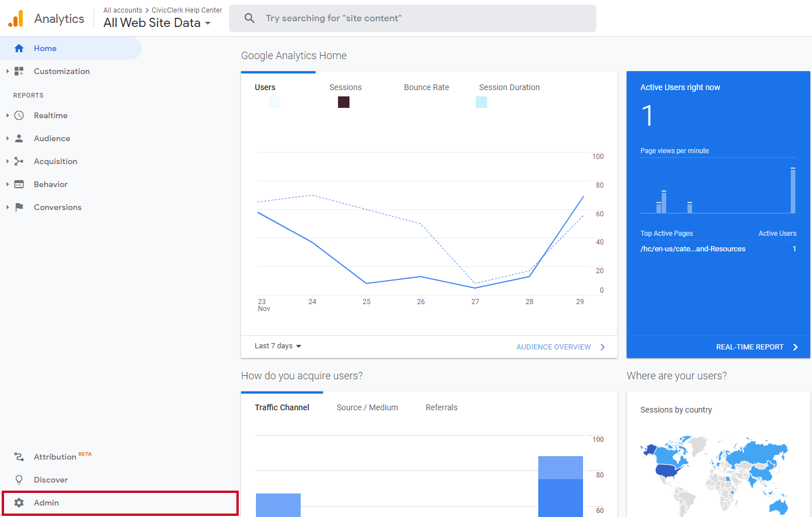
Task: Click the Discover lightbulb icon
Action: click(19, 480)
